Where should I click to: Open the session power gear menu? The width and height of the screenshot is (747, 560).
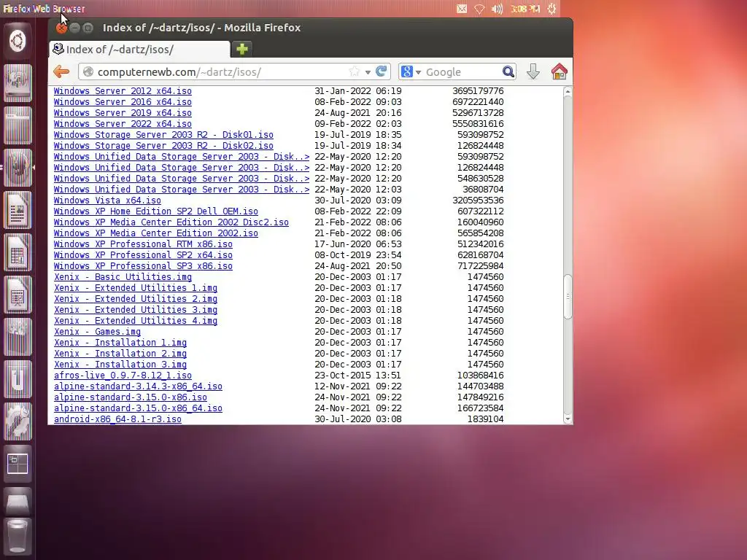(x=551, y=9)
